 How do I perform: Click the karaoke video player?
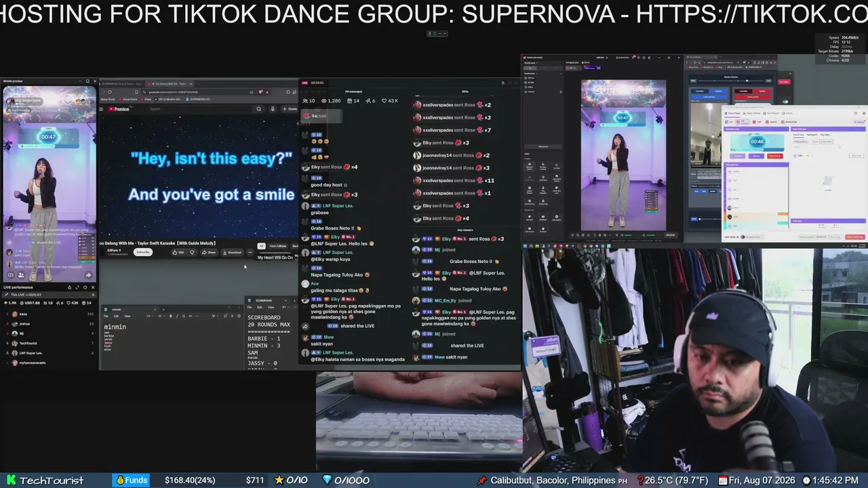coord(199,176)
